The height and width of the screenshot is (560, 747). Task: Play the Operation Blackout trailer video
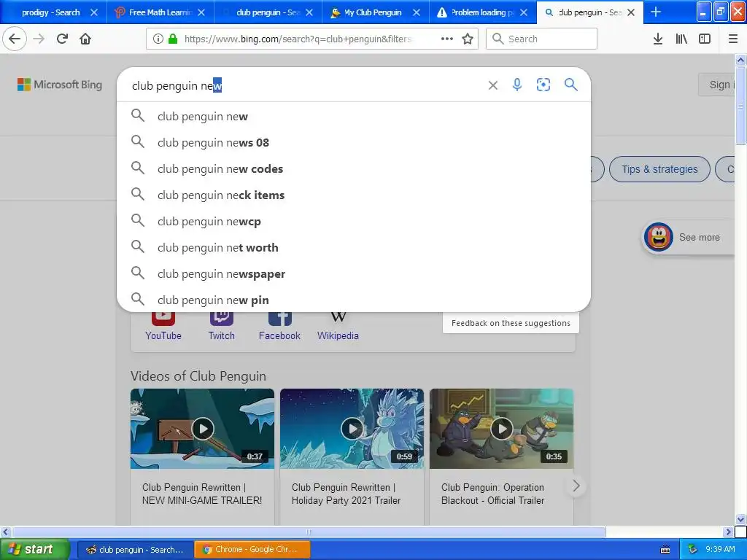point(502,429)
